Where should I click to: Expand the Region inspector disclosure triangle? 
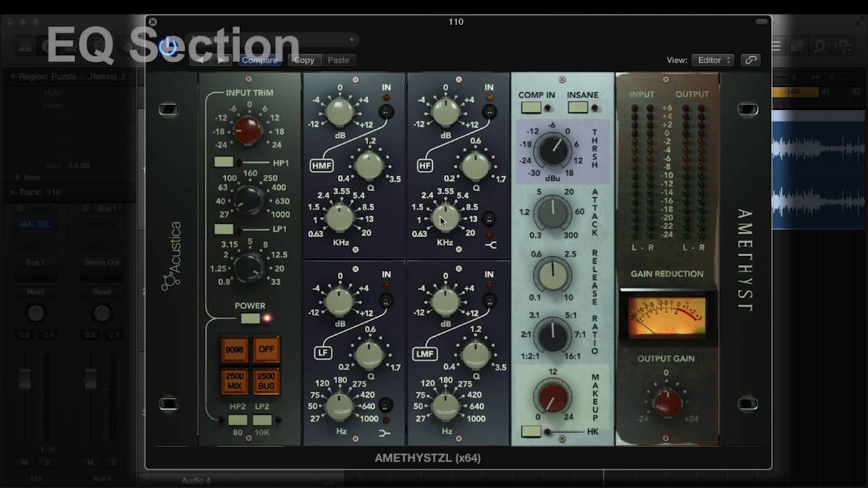13,77
